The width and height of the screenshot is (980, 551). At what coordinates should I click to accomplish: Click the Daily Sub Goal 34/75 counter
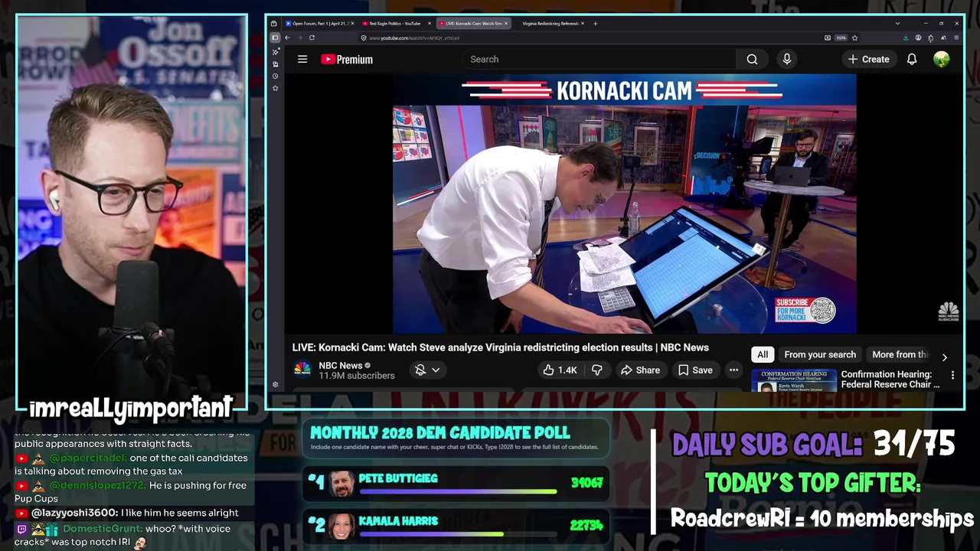pyautogui.click(x=813, y=444)
